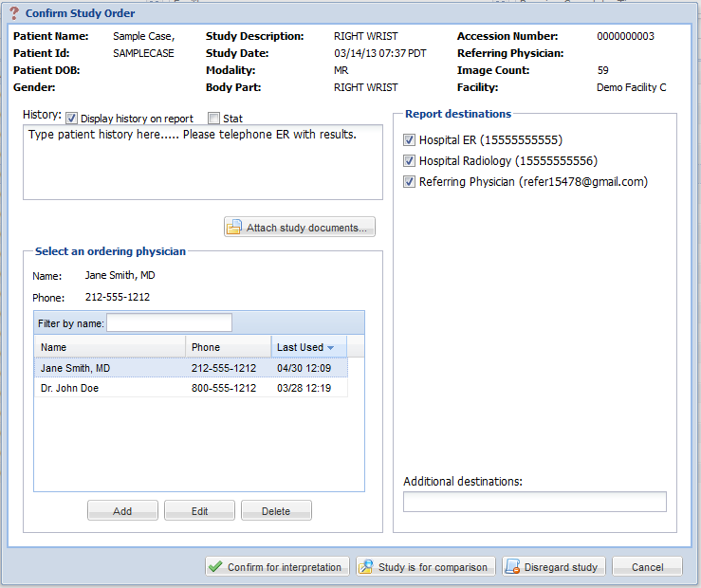
Task: Click the Confirm Study Order title
Action: 80,13
